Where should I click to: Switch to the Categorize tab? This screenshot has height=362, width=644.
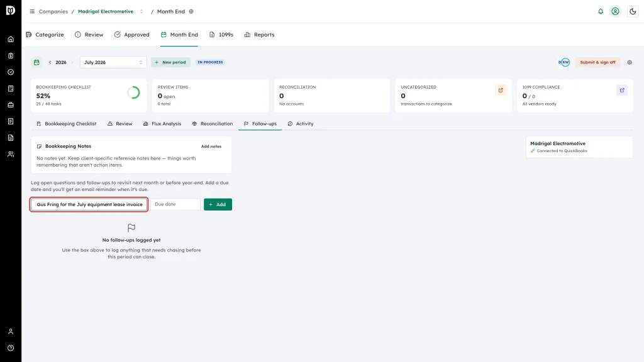click(x=45, y=35)
